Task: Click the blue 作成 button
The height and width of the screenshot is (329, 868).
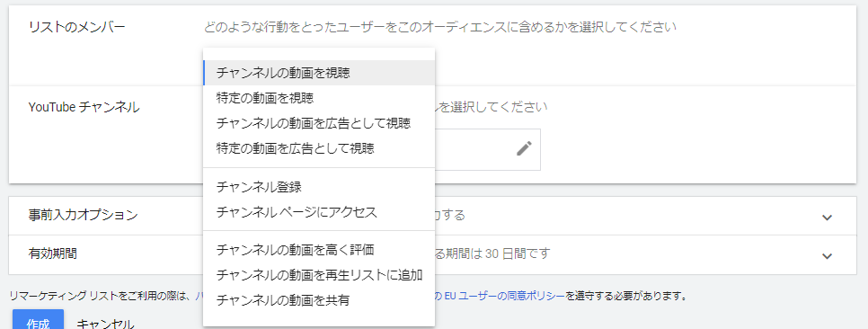Action: pyautogui.click(x=39, y=320)
